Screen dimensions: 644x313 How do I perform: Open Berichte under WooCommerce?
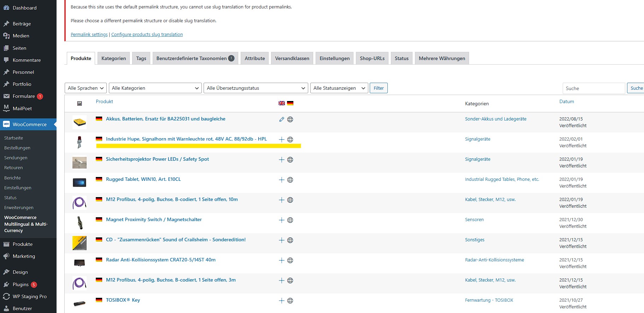[13, 178]
